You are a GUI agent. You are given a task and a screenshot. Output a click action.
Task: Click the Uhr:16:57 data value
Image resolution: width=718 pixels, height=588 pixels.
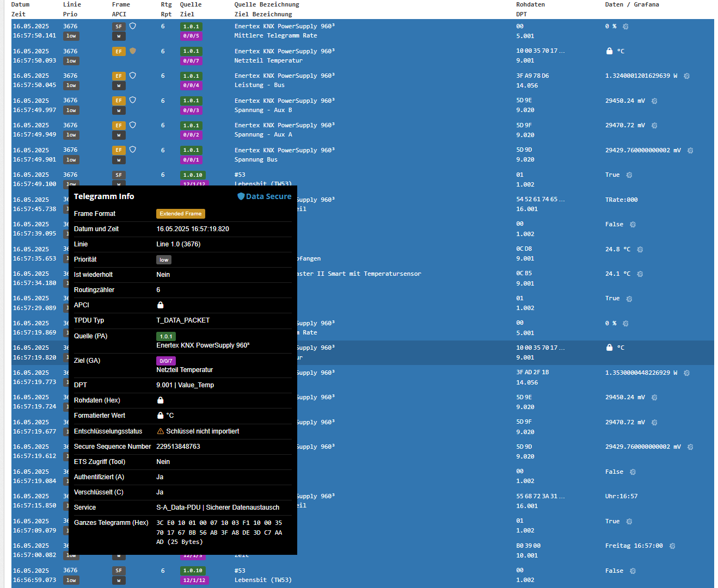621,497
